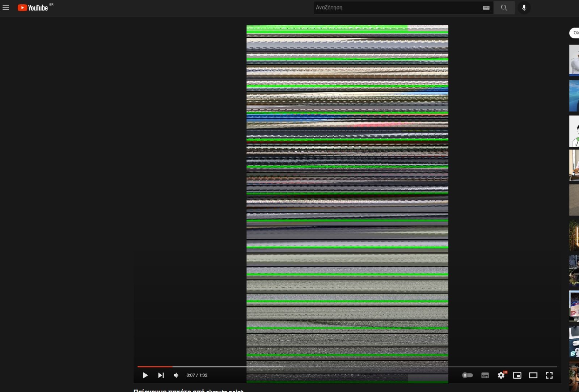Mute the video with the speaker icon
This screenshot has height=392, width=579.
[x=176, y=375]
